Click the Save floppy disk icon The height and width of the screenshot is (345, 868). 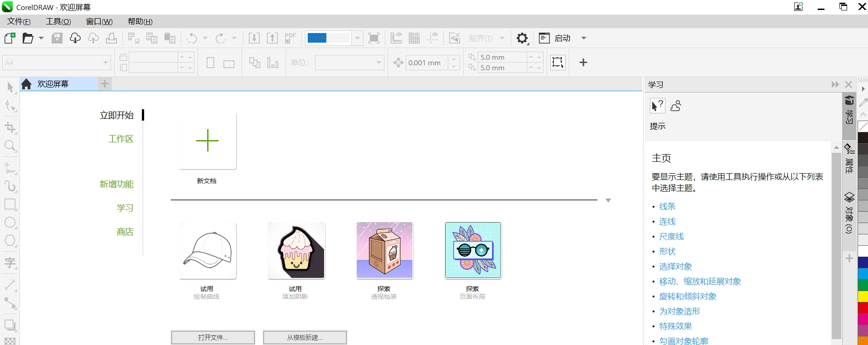click(x=57, y=38)
